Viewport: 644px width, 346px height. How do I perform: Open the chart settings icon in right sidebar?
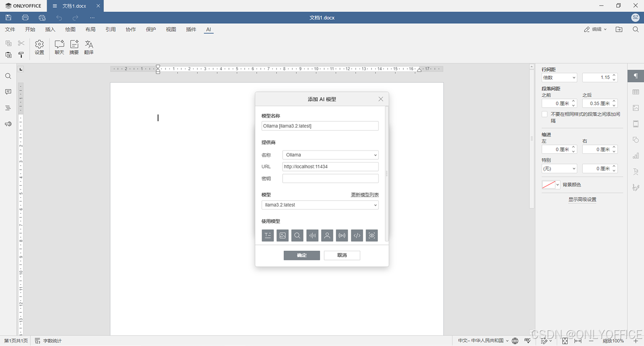pos(636,156)
